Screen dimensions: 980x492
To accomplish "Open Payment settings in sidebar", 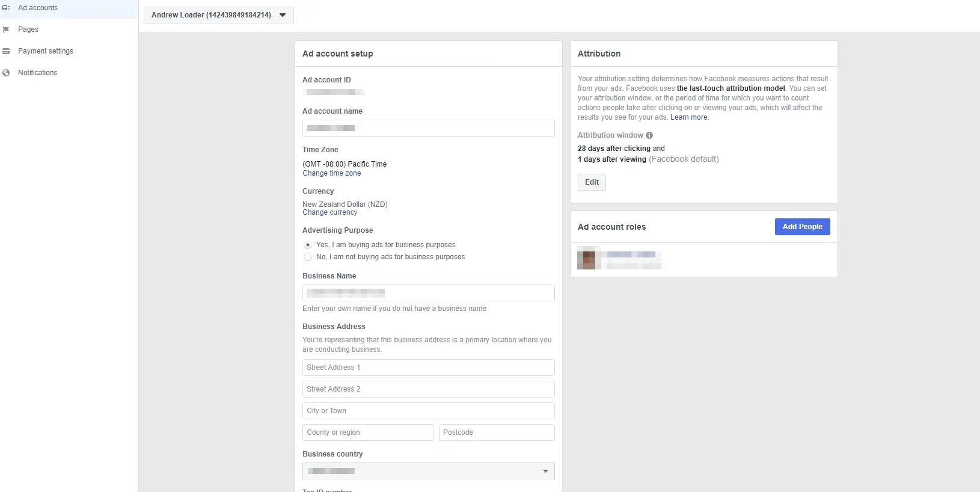I will 46,51.
